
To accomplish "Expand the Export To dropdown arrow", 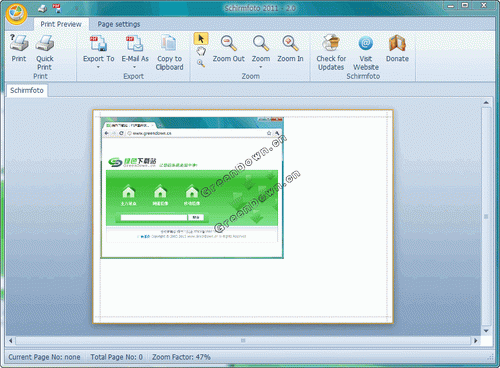I will (x=98, y=67).
